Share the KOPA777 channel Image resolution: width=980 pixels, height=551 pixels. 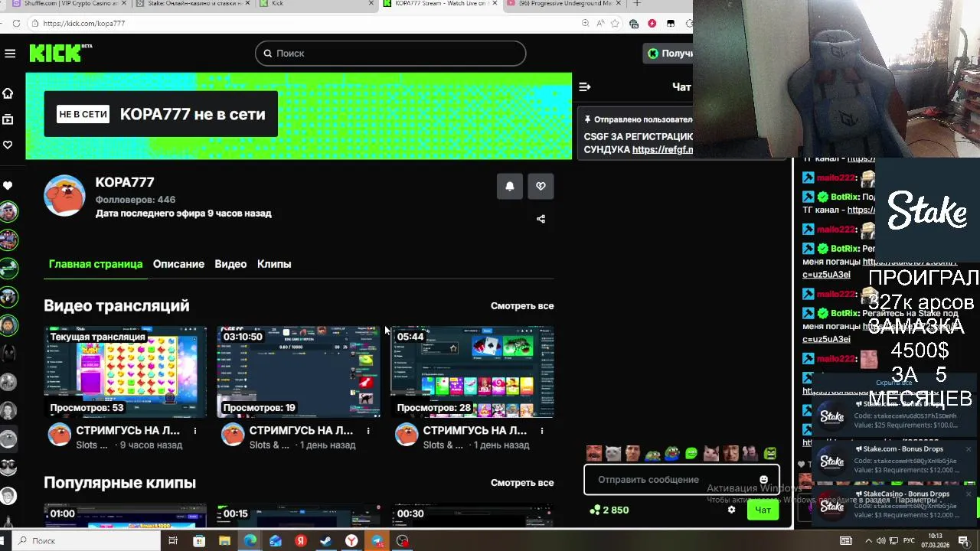coord(541,219)
